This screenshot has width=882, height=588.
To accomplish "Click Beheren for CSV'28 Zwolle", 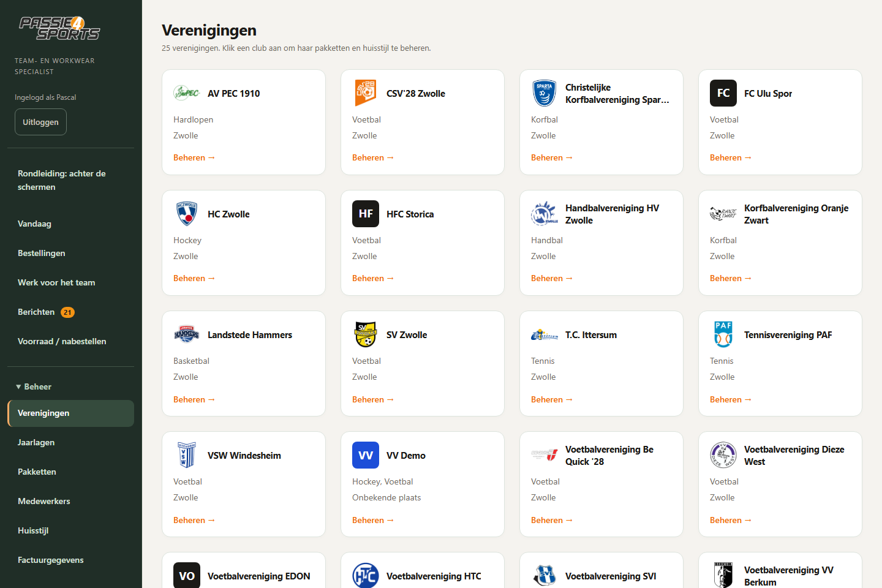I will click(x=373, y=157).
